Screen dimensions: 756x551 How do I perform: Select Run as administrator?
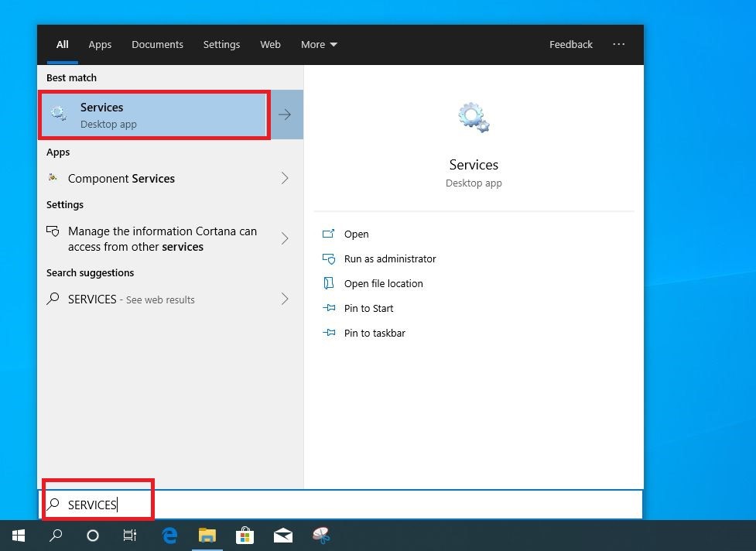390,258
